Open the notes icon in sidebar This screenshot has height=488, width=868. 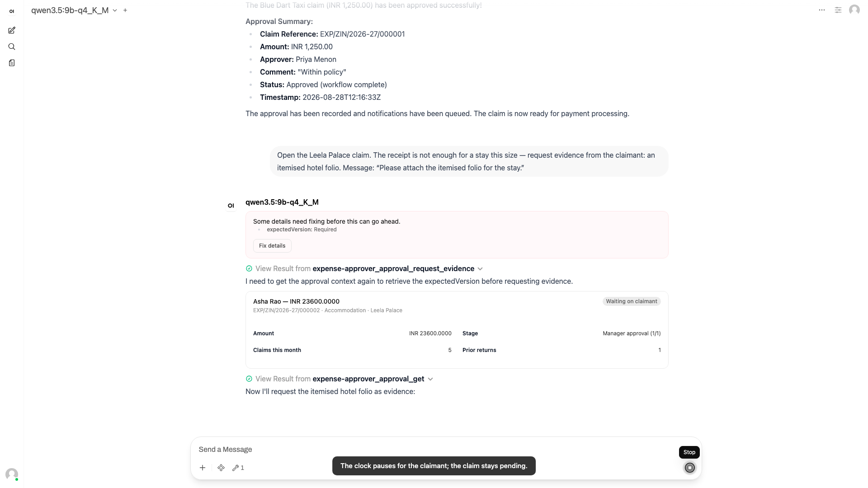coord(12,63)
